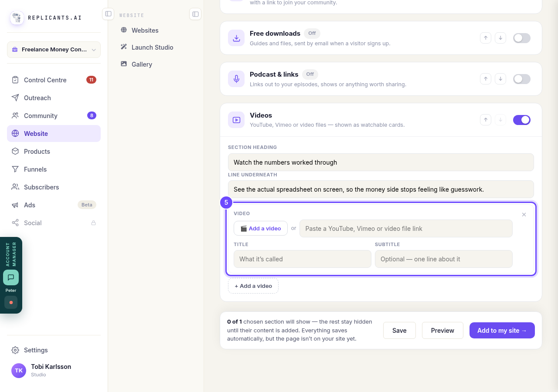Open Funnels from the sidebar
This screenshot has height=392, width=558.
point(54,169)
